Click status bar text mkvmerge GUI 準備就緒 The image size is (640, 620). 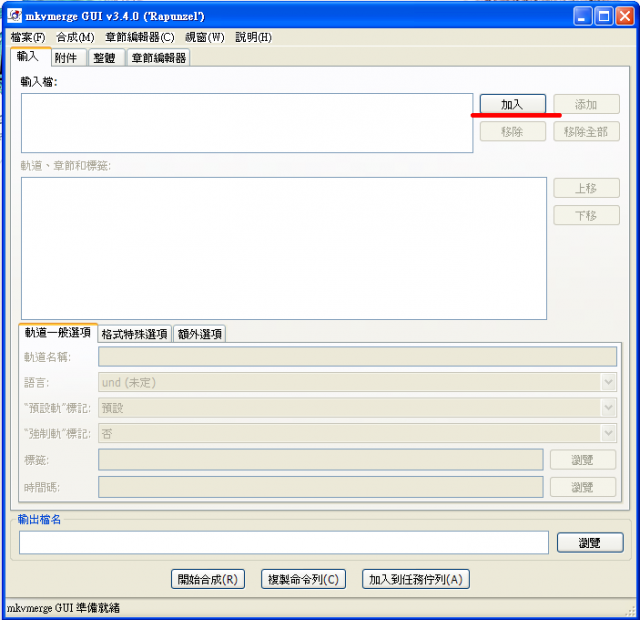tap(63, 608)
